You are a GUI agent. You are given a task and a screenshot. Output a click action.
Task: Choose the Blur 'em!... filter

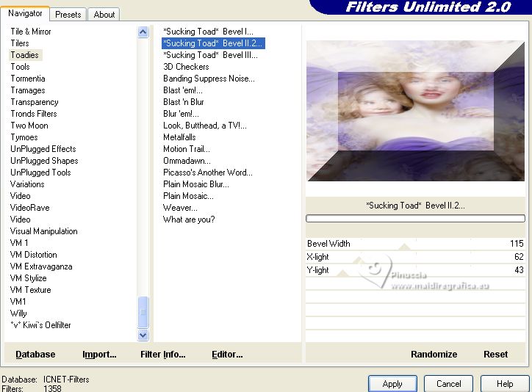(181, 114)
